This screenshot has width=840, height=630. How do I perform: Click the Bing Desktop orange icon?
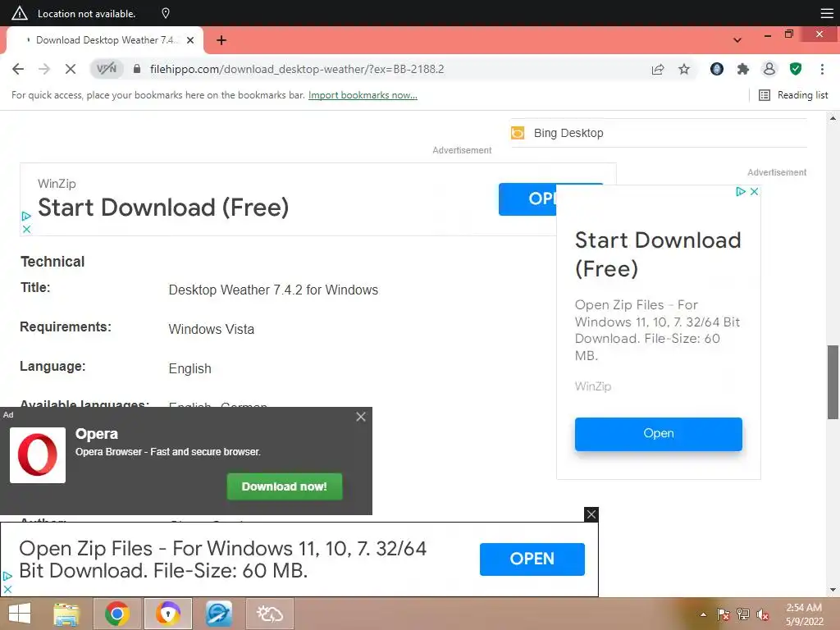point(518,133)
